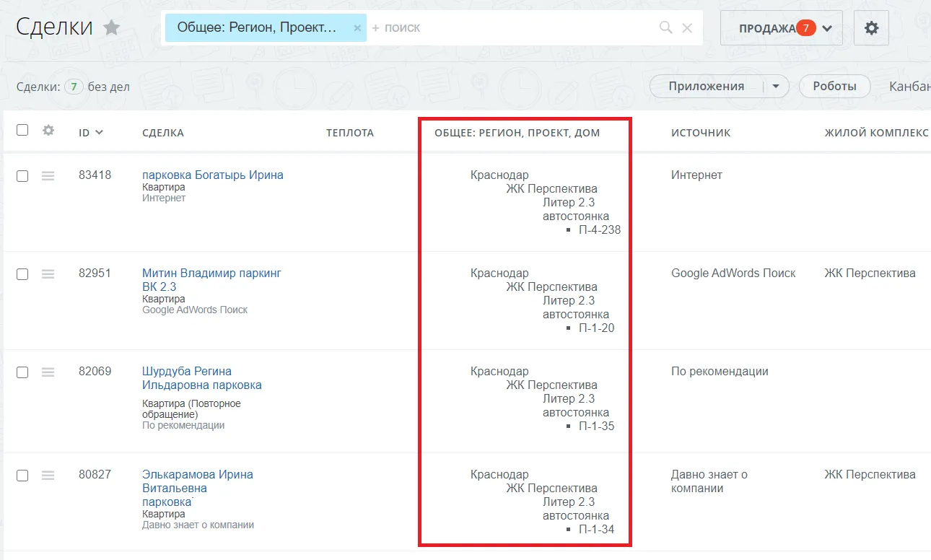The image size is (931, 560).
Task: Expand the ПРОДАЖА pipeline dropdown
Action: click(827, 28)
